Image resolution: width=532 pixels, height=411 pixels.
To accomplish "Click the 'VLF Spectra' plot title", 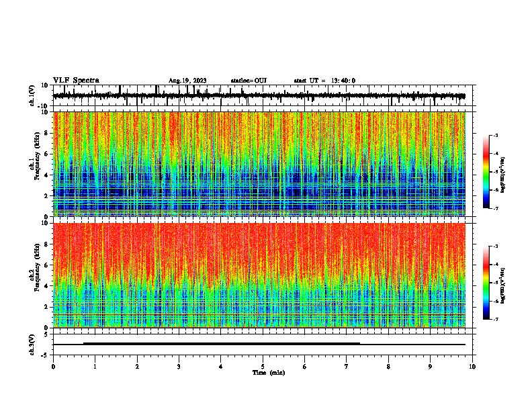I will (x=76, y=81).
